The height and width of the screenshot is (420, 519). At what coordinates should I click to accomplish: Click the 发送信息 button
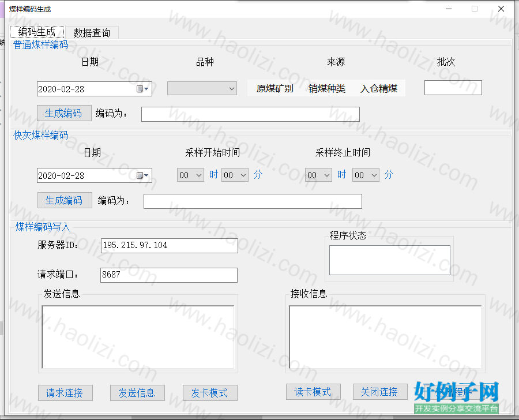point(137,393)
